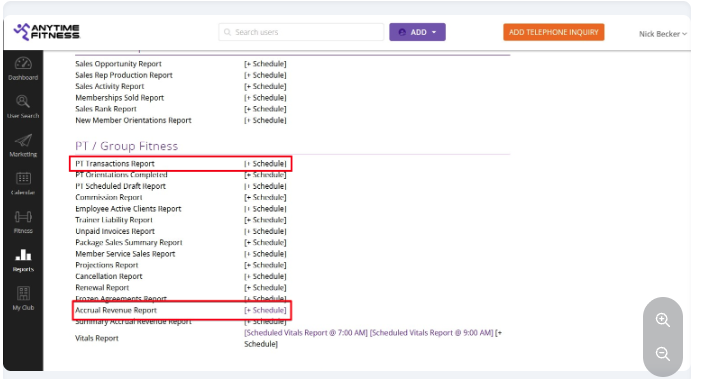Image resolution: width=707 pixels, height=379 pixels.
Task: Open the Sales Opportunity Report
Action: pyautogui.click(x=118, y=64)
